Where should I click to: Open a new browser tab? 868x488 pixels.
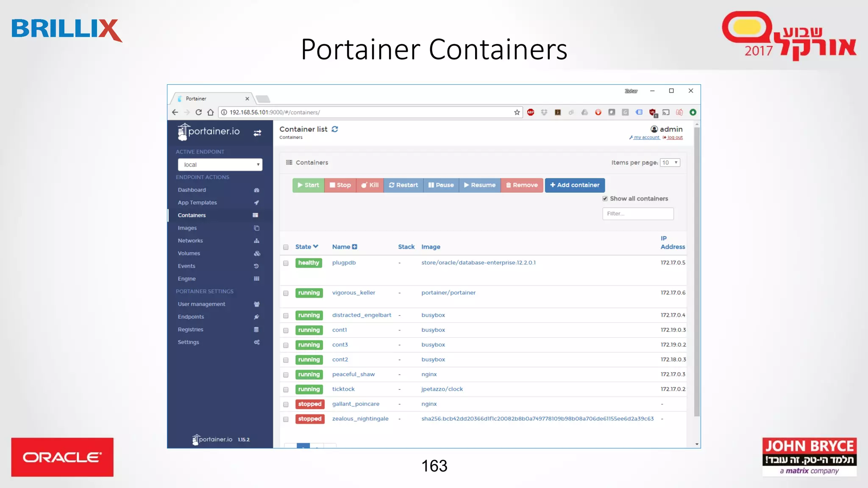263,99
